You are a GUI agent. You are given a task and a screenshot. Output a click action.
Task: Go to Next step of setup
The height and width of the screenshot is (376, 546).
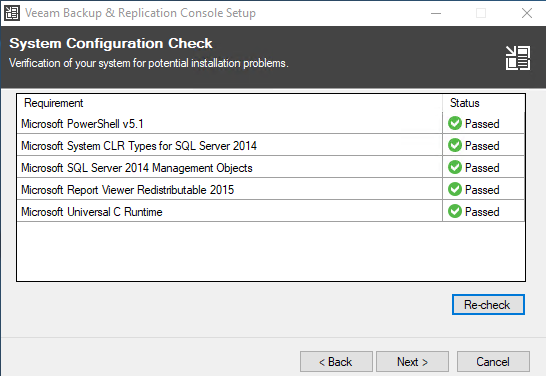(x=412, y=362)
